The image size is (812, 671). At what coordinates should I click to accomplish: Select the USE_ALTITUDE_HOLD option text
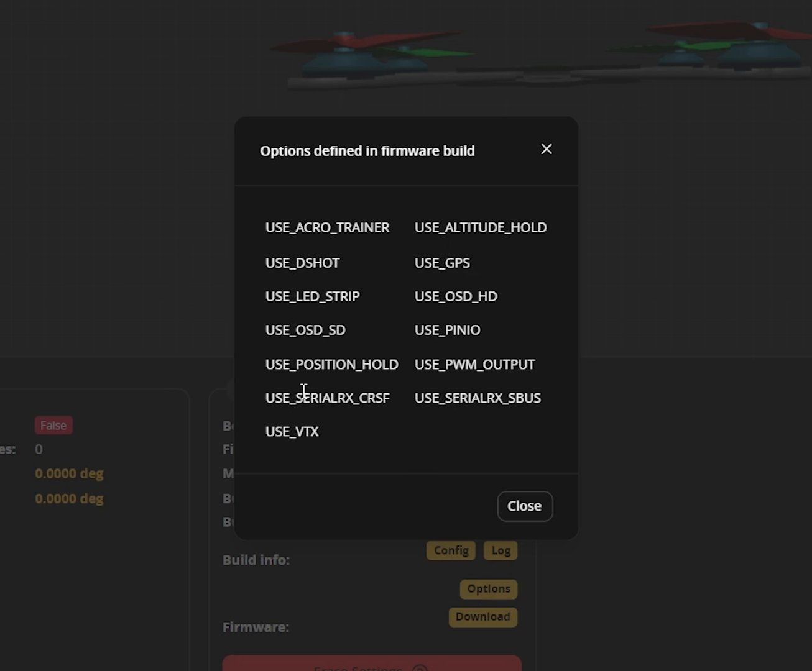tap(481, 227)
